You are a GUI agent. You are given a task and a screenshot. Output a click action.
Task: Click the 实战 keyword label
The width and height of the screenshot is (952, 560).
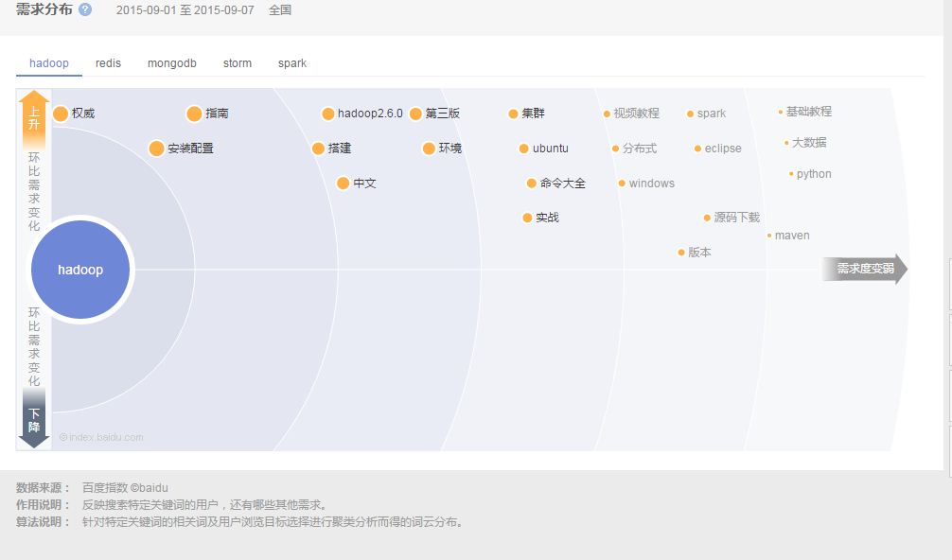(547, 218)
